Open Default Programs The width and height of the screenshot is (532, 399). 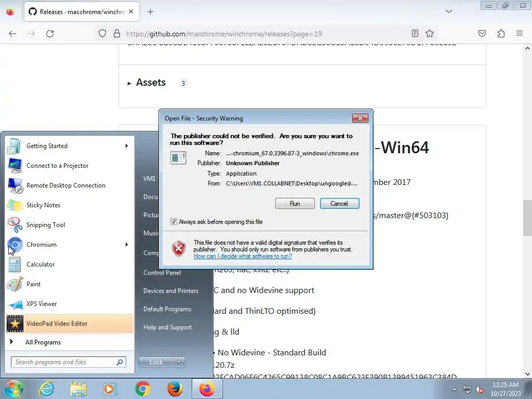click(x=167, y=309)
